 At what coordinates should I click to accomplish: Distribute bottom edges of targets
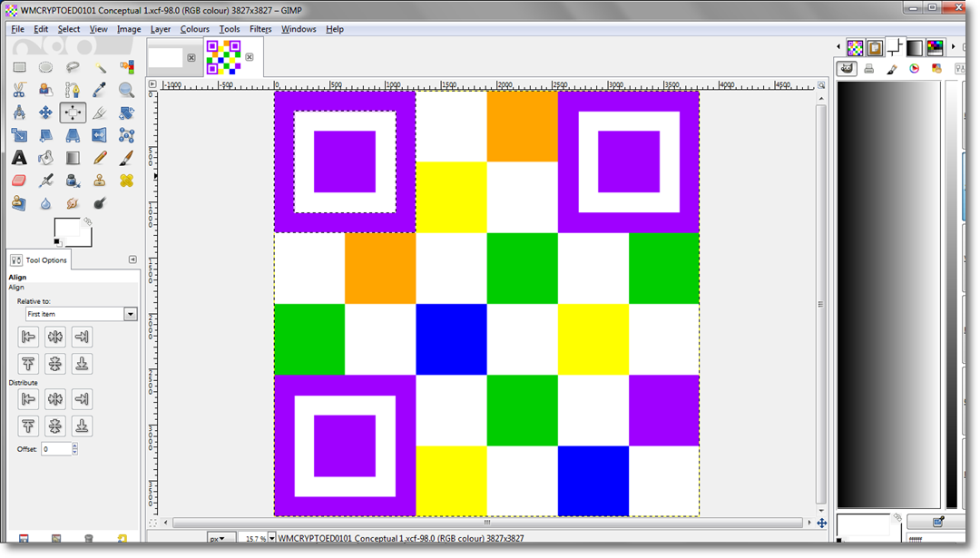[x=82, y=426]
